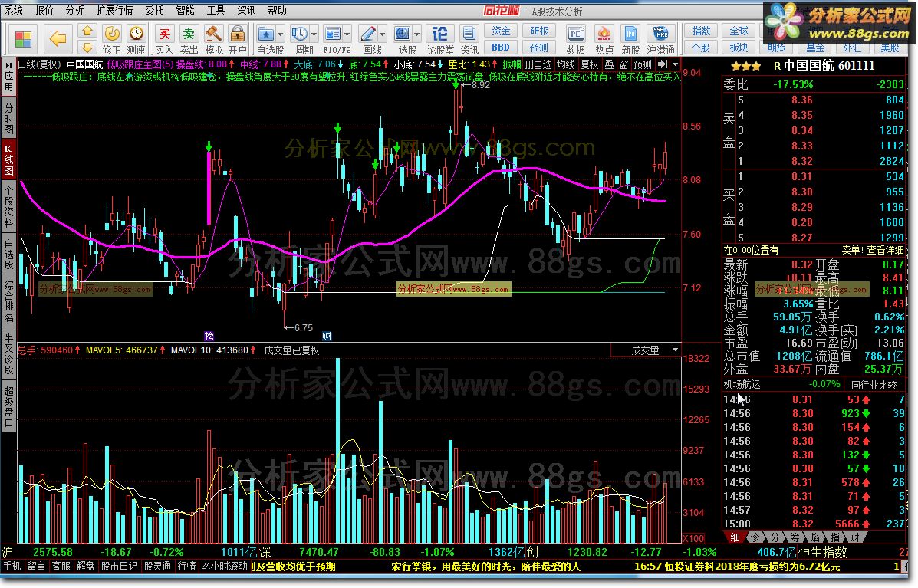Click the 财 marker below the K-line chart
This screenshot has width=918, height=588.
pos(327,336)
